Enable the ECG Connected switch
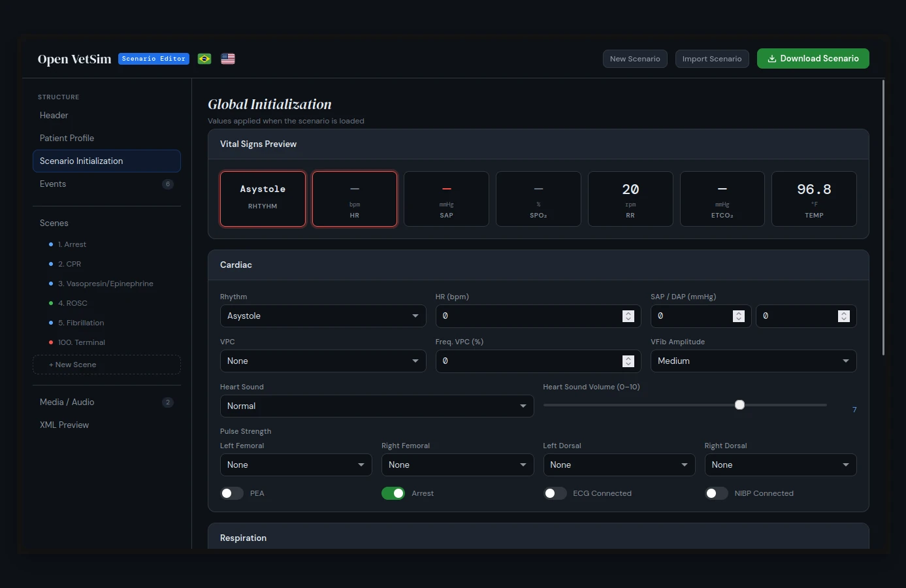 click(555, 493)
